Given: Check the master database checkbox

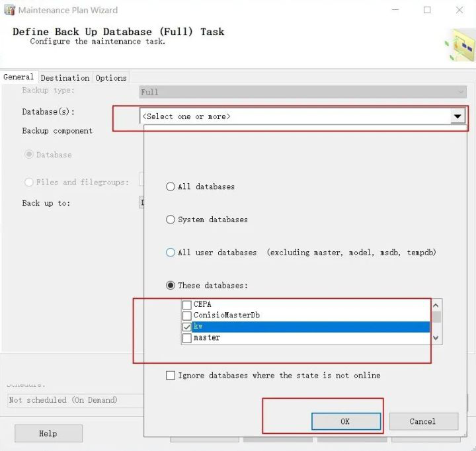Looking at the screenshot, I should 187,338.
